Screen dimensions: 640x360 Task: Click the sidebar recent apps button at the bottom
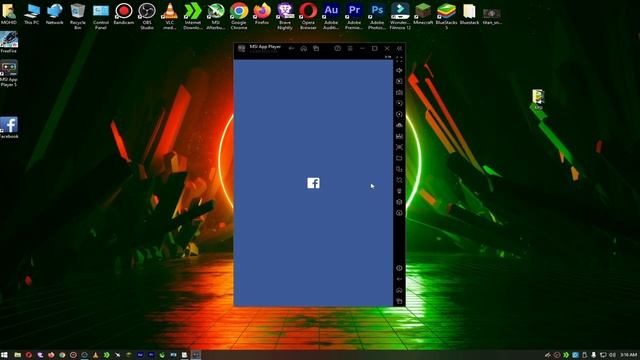coord(399,301)
